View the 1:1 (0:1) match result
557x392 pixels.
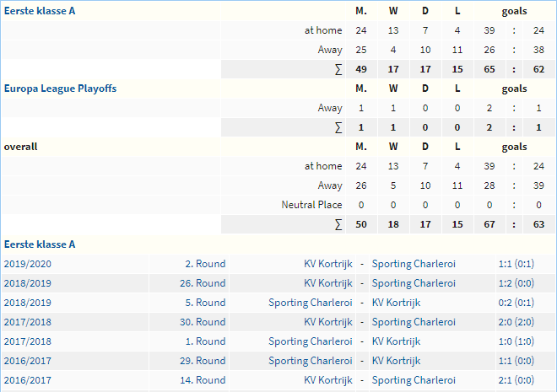[516, 264]
